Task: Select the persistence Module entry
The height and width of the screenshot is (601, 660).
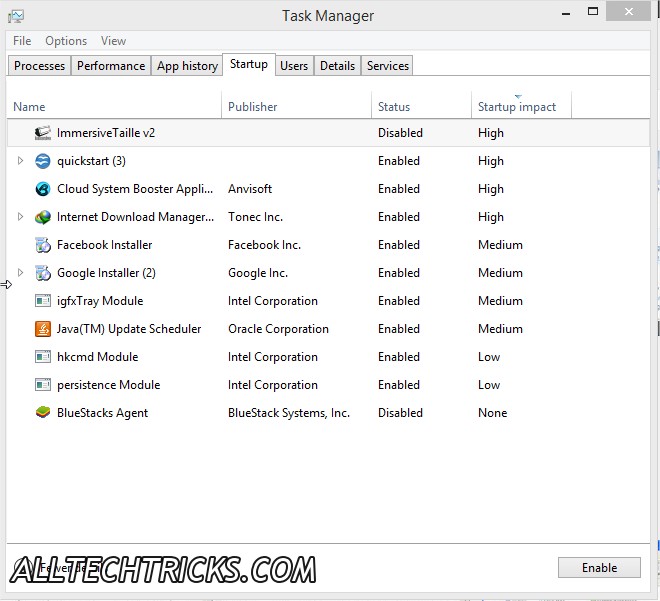Action: click(x=109, y=385)
